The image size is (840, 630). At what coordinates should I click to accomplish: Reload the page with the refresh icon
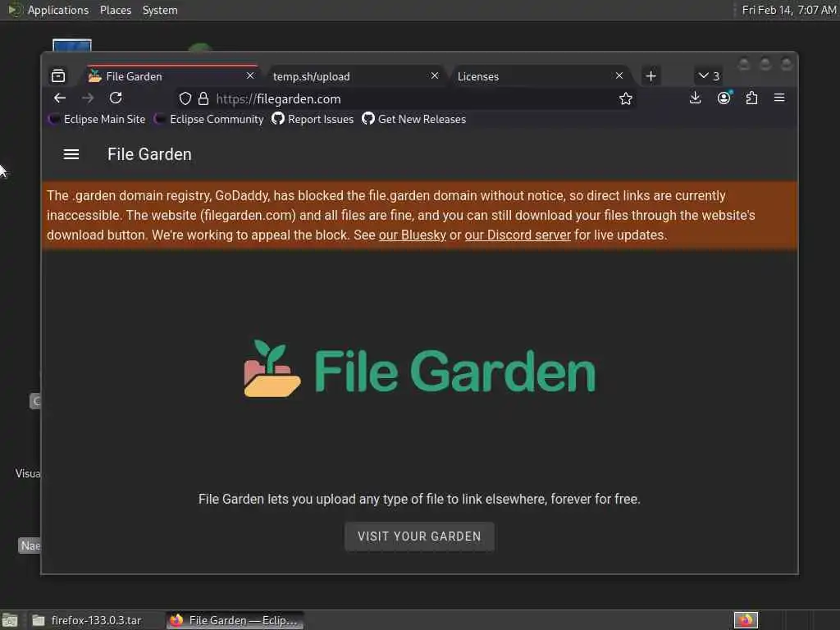tap(116, 98)
